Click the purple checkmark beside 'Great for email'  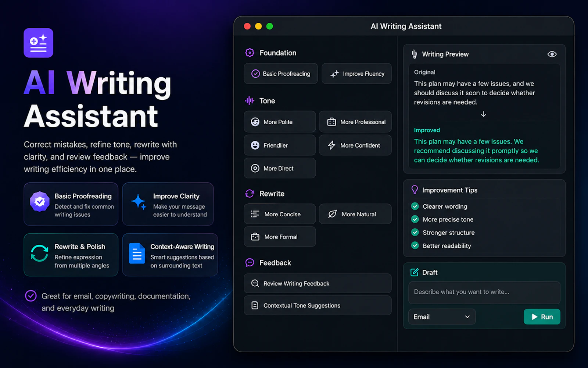tap(31, 296)
